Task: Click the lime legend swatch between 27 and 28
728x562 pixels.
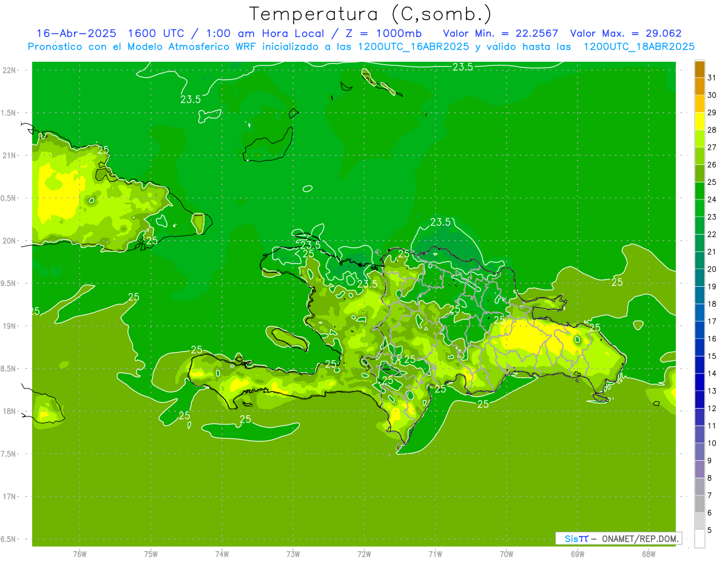Action: tap(699, 138)
